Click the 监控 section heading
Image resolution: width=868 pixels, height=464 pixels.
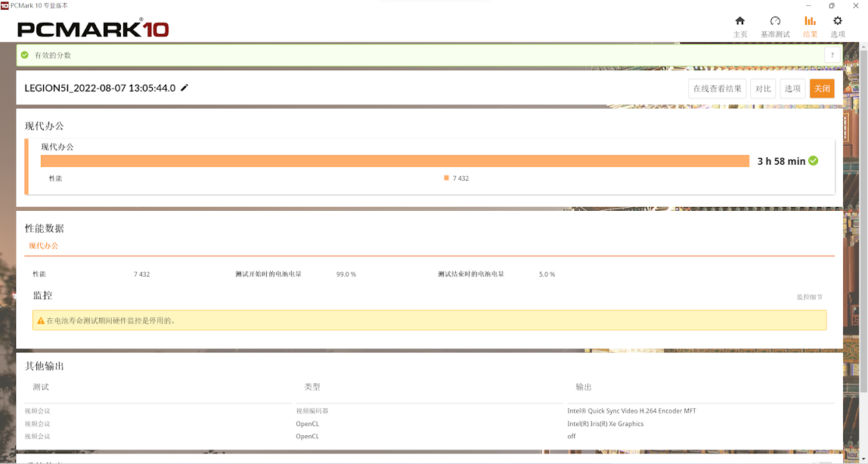point(42,295)
